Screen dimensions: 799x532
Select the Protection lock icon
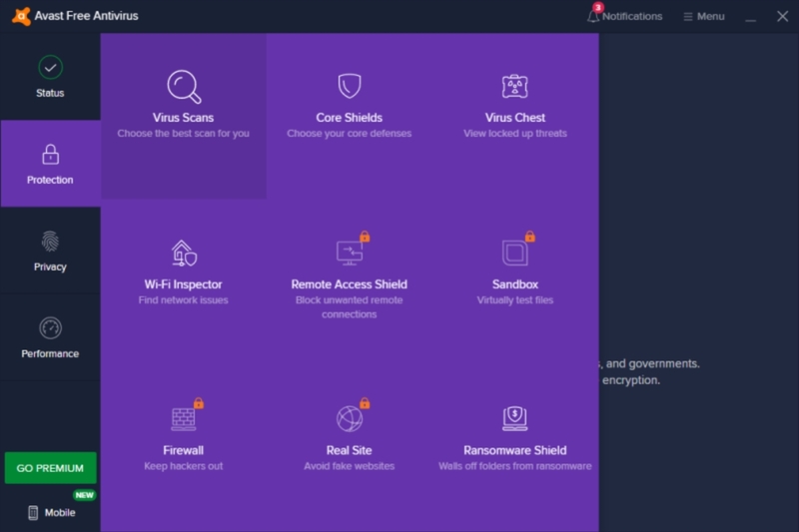(50, 155)
